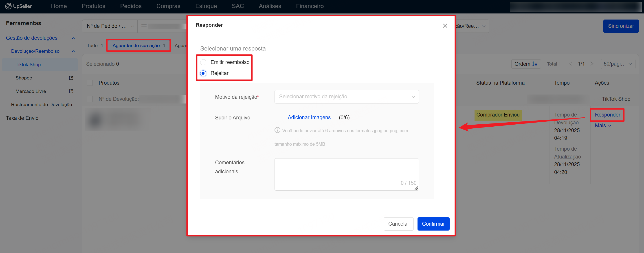Click the Confirmar button

[x=433, y=224]
